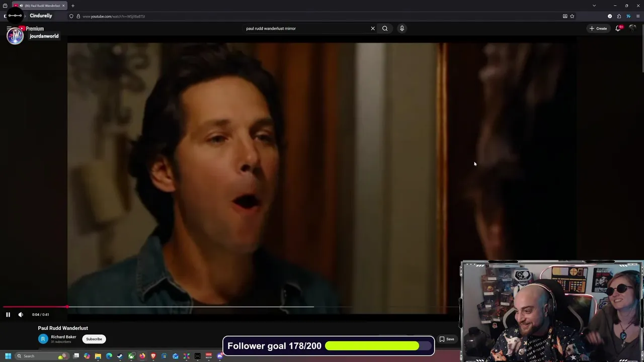The height and width of the screenshot is (362, 644).
Task: Open YouTube notifications bell
Action: [618, 29]
